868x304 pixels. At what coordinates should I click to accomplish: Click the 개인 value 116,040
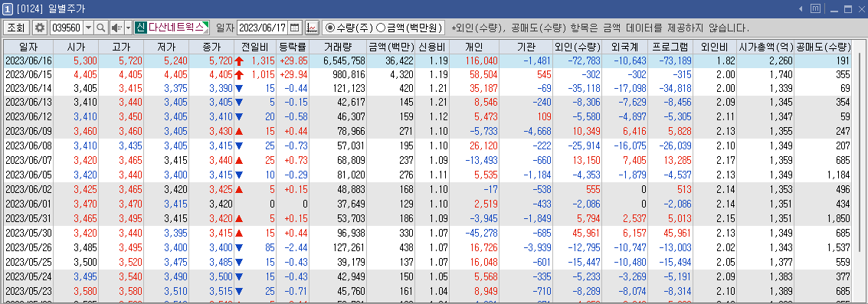(x=482, y=61)
